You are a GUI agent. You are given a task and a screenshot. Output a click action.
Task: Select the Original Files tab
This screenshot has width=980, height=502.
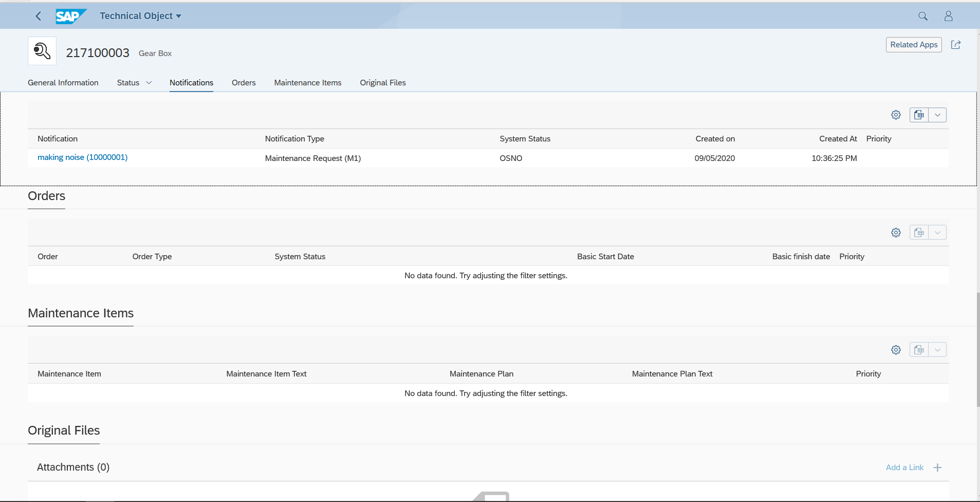coord(382,83)
